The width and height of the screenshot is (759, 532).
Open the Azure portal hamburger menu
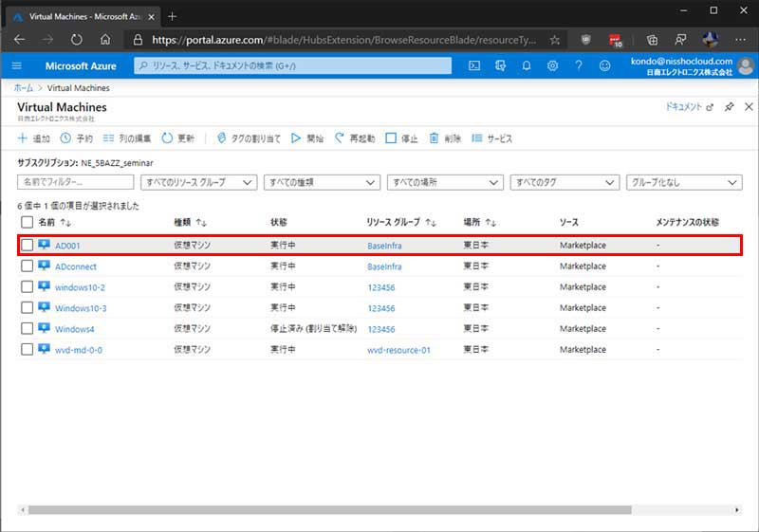17,66
